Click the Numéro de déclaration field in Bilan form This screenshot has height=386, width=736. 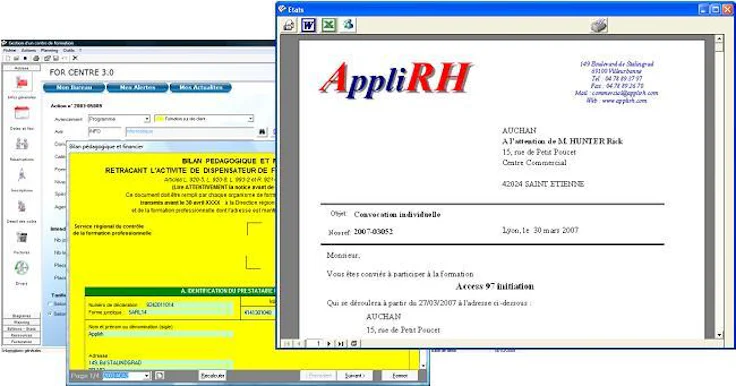pos(189,305)
